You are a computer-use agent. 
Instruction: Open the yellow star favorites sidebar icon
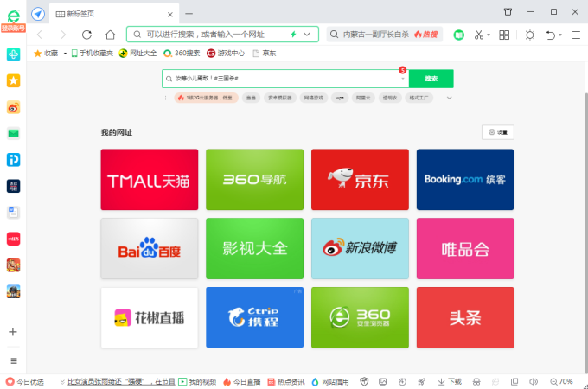coord(13,80)
